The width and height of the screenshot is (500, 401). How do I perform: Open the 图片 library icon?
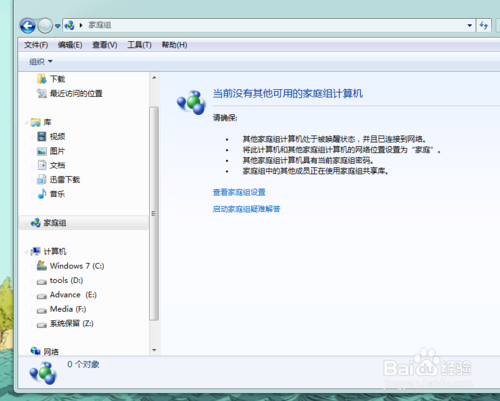click(x=42, y=151)
